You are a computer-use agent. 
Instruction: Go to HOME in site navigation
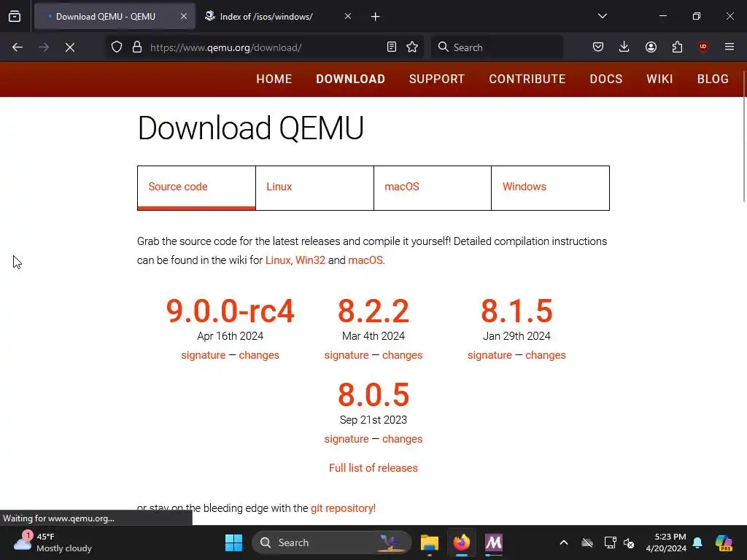pyautogui.click(x=274, y=79)
